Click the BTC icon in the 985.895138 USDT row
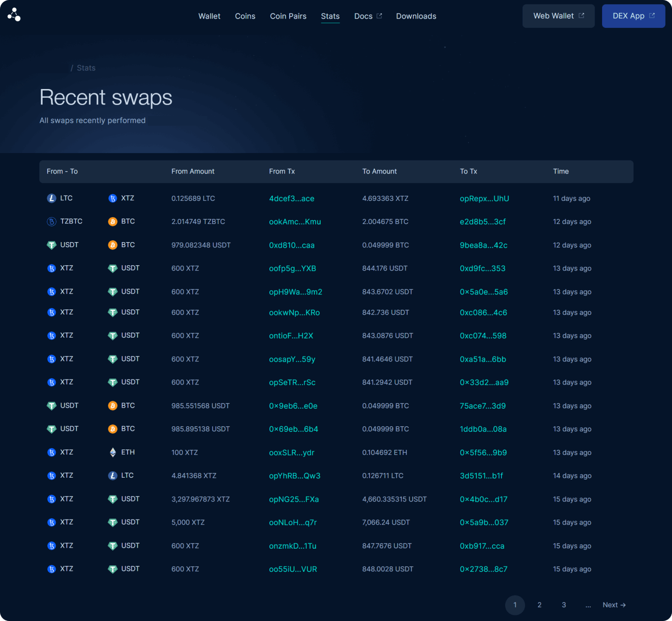Viewport: 672px width, 621px height. pyautogui.click(x=113, y=429)
